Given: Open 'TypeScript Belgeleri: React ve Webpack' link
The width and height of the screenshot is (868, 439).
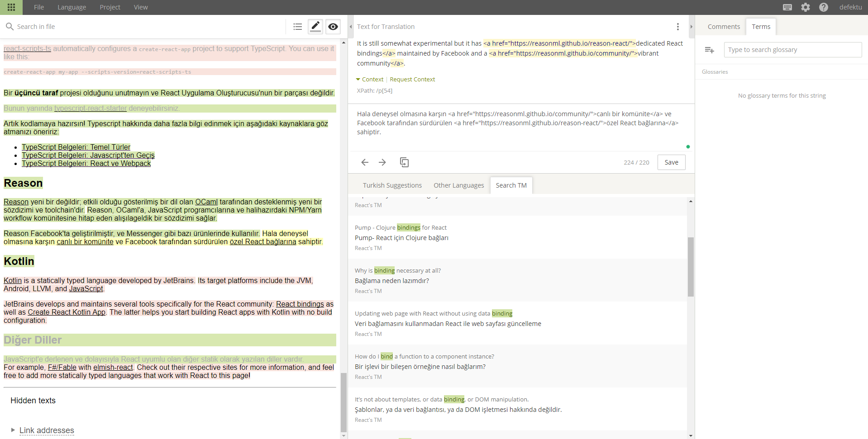Looking at the screenshot, I should pyautogui.click(x=86, y=163).
